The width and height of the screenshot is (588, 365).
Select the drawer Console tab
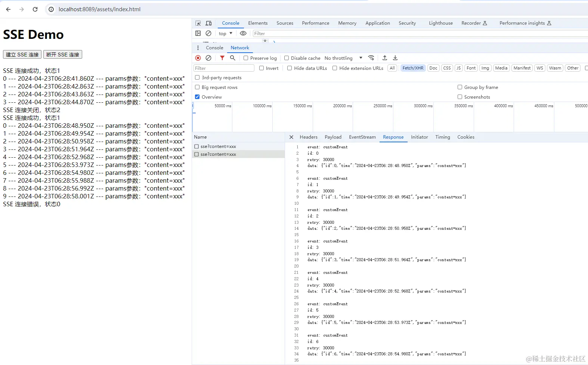click(214, 48)
